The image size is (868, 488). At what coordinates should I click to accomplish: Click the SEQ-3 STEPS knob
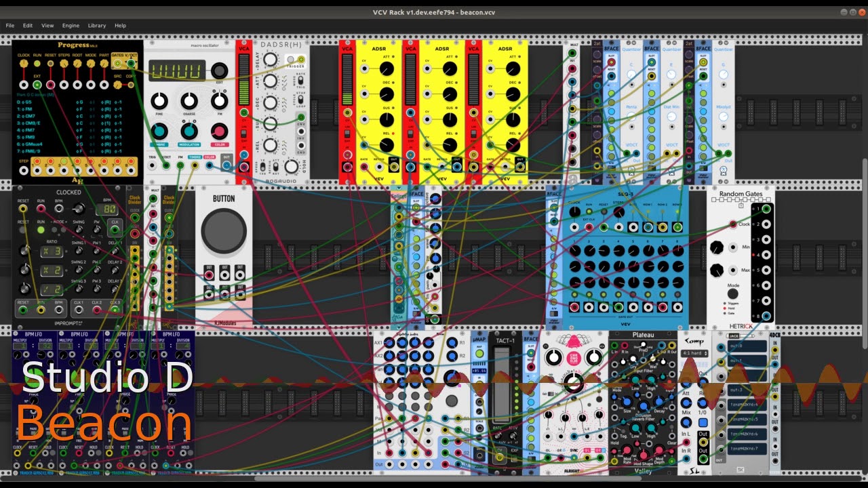618,212
